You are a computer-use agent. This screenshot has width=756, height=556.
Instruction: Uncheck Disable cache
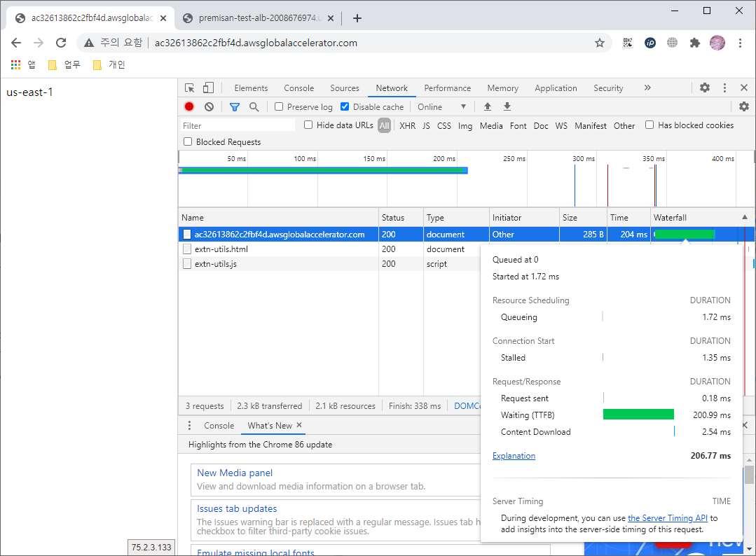click(x=345, y=106)
